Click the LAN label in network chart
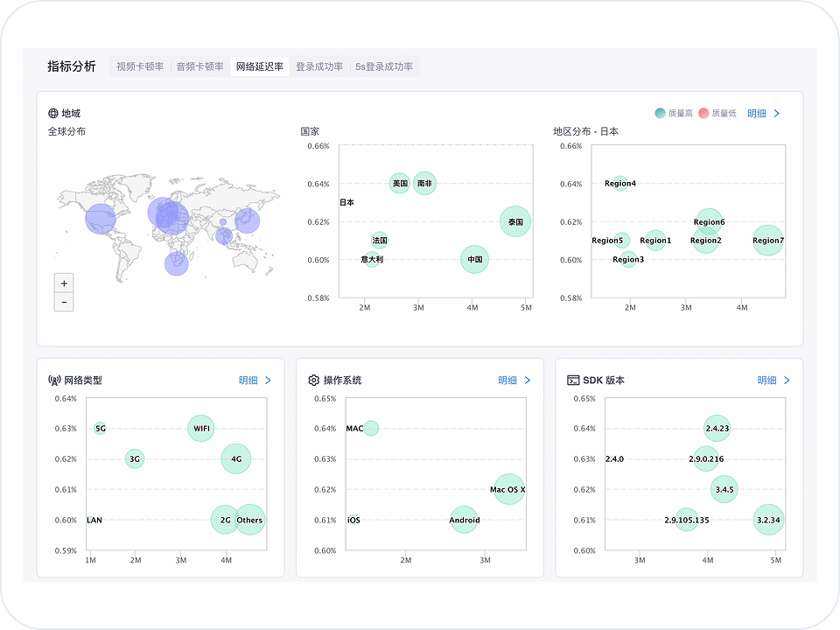 (94, 520)
